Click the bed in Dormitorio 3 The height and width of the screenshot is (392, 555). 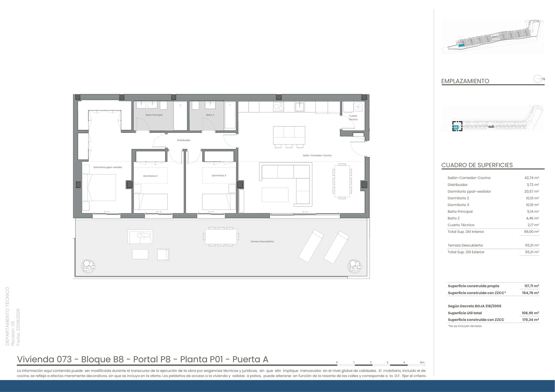click(219, 202)
